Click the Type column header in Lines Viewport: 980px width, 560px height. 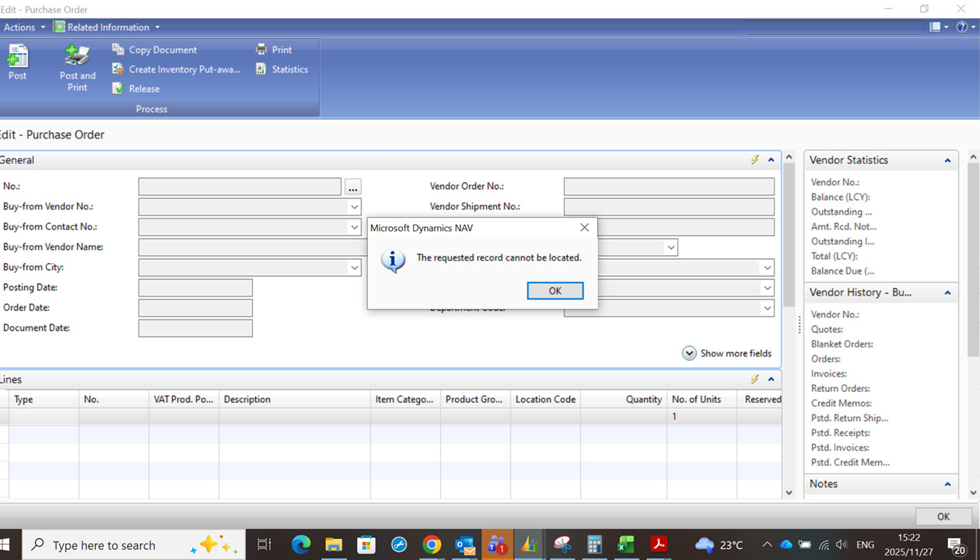(x=44, y=399)
